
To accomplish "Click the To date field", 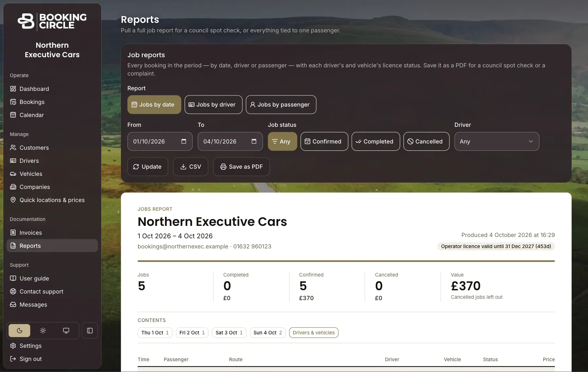I will click(x=230, y=142).
